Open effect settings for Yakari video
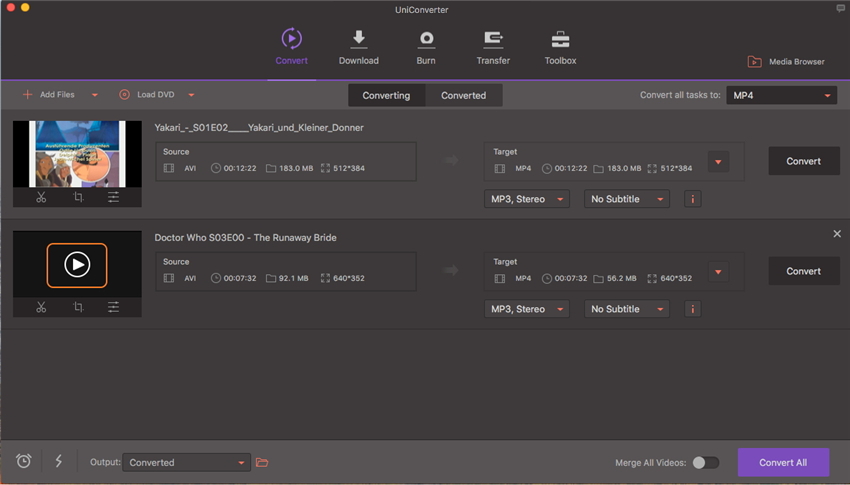Viewport: 850px width, 485px height. point(113,197)
